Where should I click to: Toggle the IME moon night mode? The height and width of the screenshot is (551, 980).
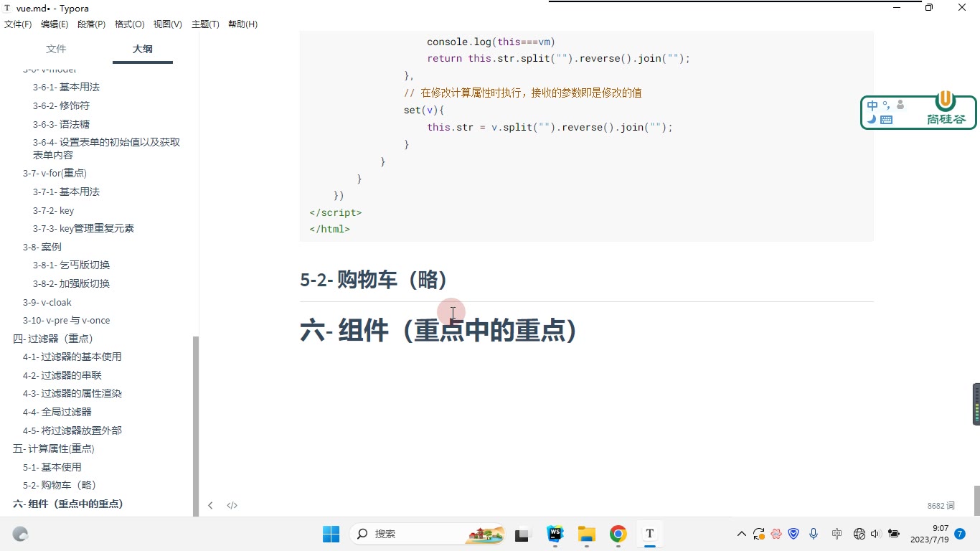(872, 120)
